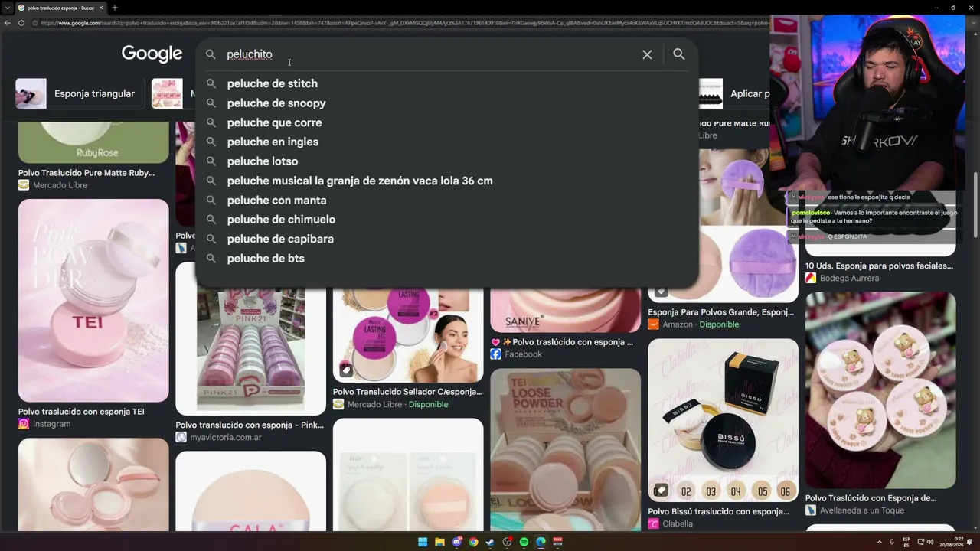
Task: Open Google Chrome from the taskbar
Action: pos(473,543)
